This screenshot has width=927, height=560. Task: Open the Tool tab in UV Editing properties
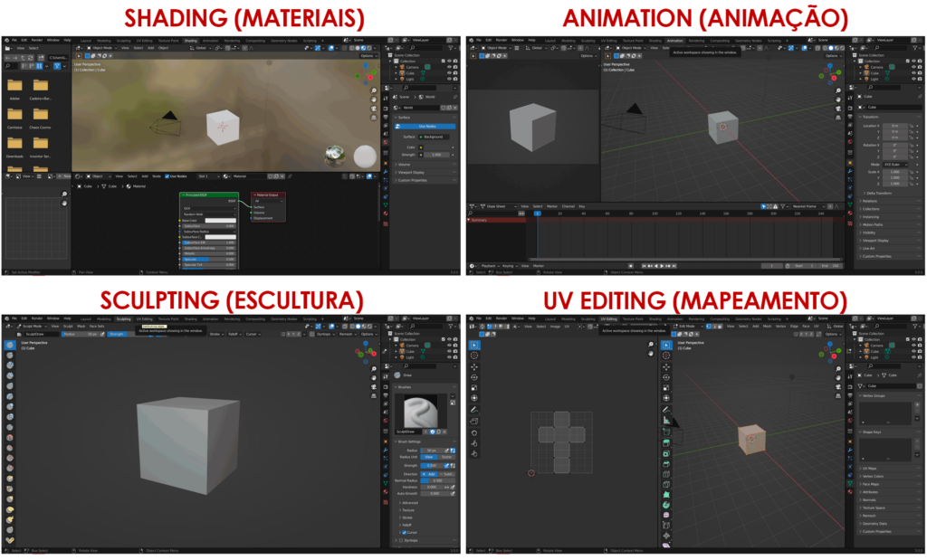(x=850, y=376)
